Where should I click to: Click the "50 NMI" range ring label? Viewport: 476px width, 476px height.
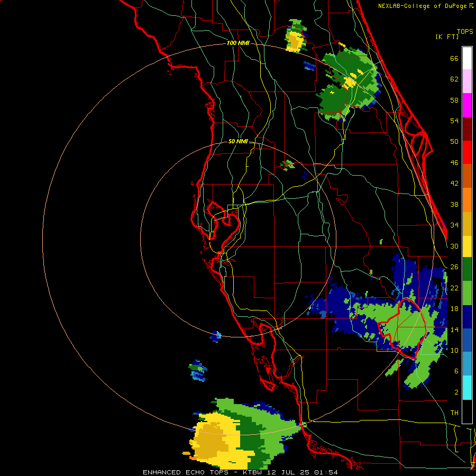coord(238,141)
